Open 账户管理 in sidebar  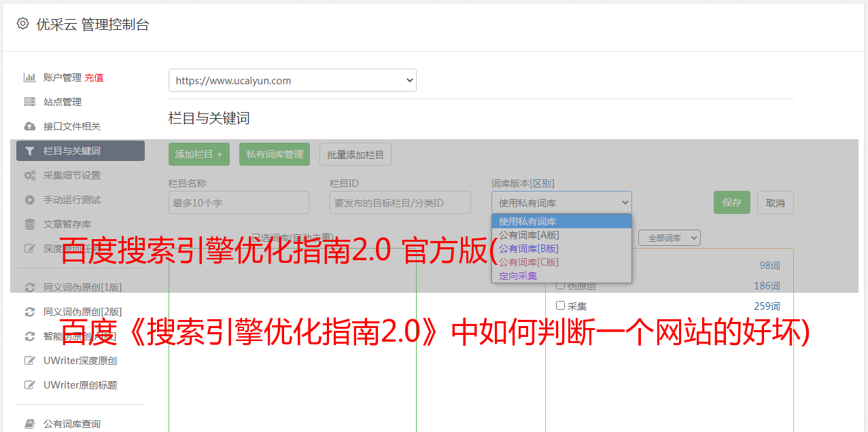point(63,77)
